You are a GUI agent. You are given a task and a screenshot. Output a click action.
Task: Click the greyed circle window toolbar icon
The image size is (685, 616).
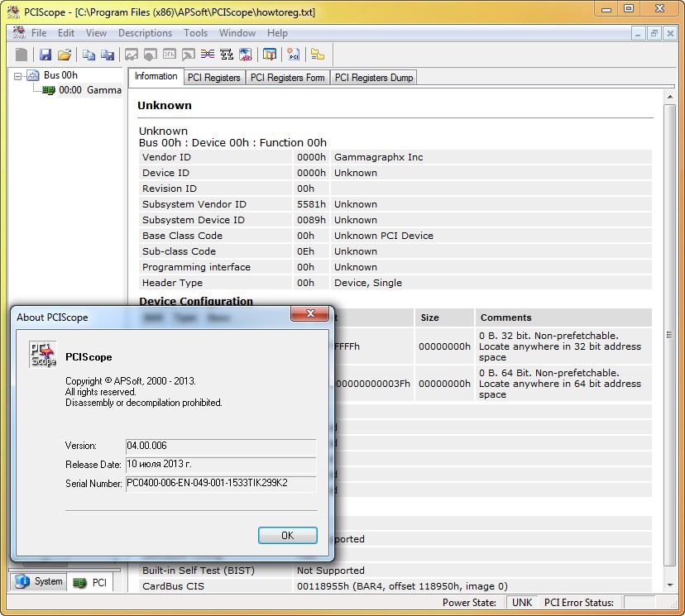151,55
